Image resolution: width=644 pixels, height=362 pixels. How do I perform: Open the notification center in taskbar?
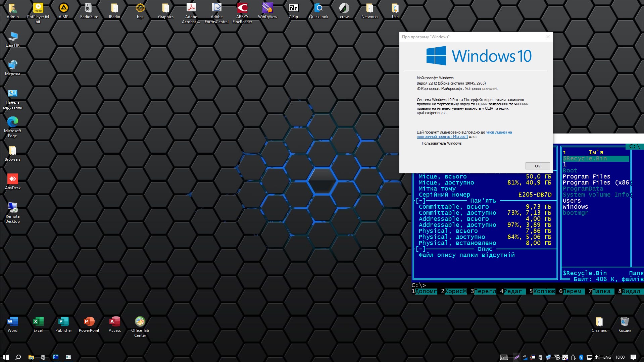[x=633, y=357]
